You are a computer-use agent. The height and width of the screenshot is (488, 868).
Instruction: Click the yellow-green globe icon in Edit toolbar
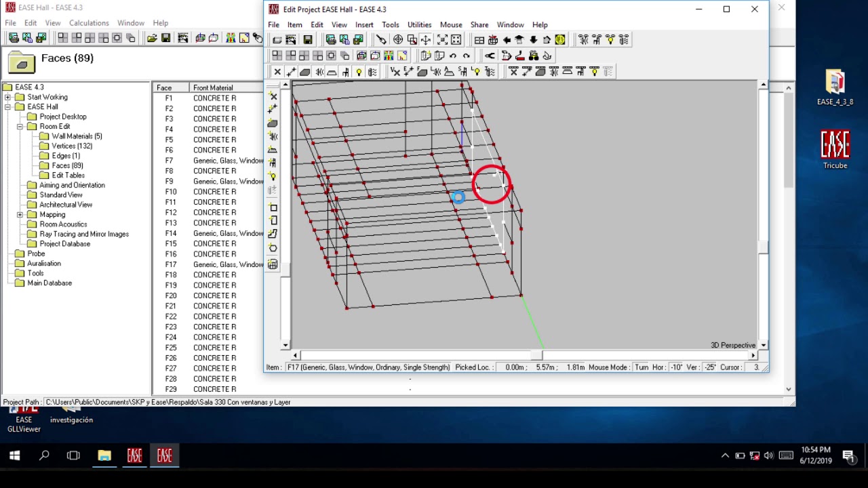tap(560, 40)
